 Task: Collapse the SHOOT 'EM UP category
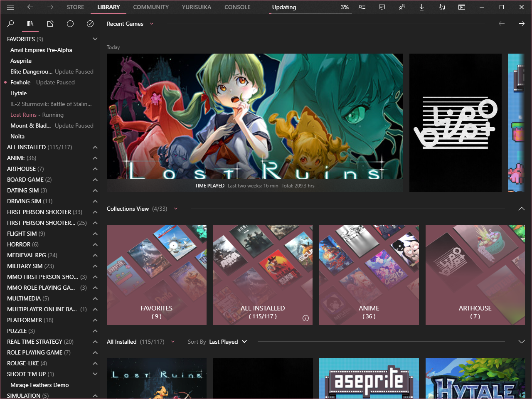[x=95, y=374]
